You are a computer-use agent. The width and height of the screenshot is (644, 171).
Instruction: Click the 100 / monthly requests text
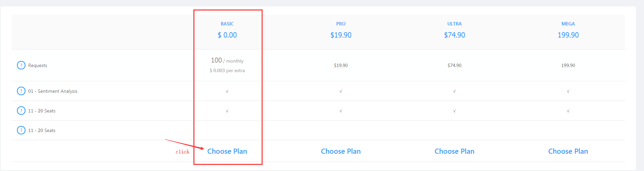(x=227, y=61)
